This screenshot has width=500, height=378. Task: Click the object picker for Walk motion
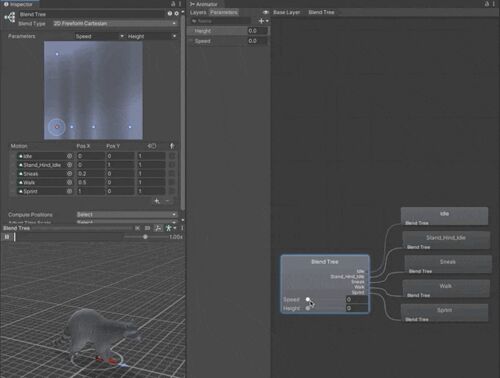point(69,182)
